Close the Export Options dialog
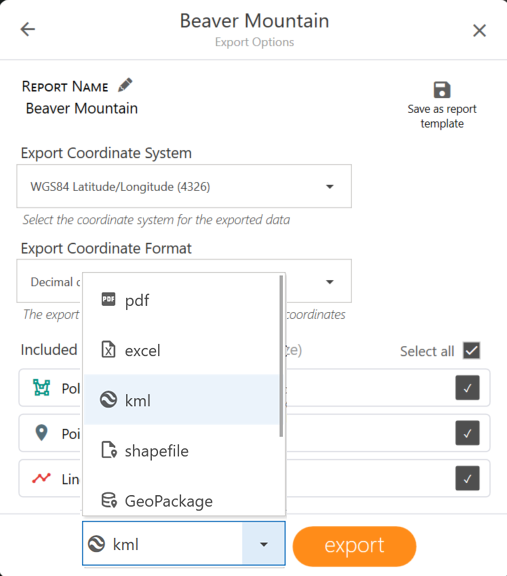 479,30
